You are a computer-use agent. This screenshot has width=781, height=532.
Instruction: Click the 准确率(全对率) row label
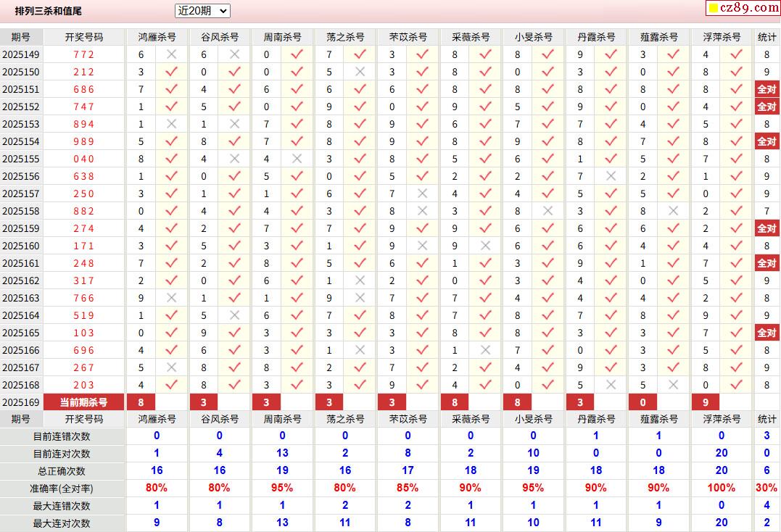click(62, 489)
